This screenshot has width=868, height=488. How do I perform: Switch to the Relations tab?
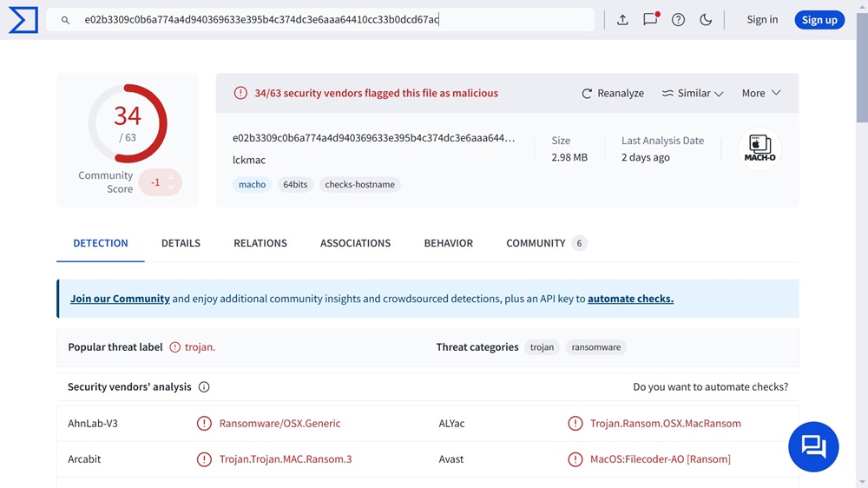[260, 243]
